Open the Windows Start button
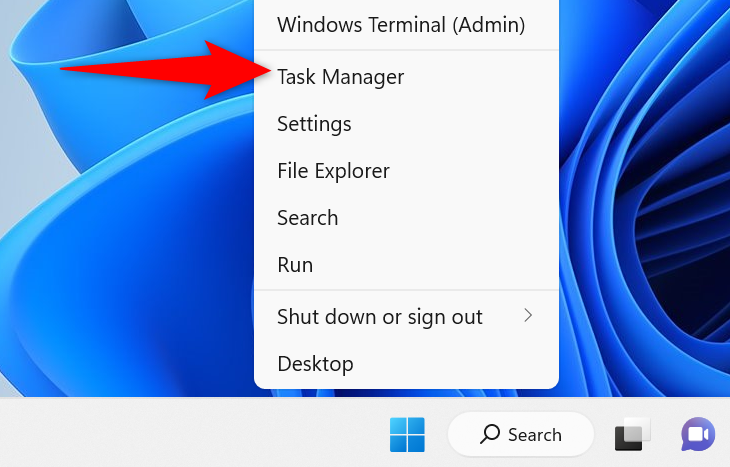 pyautogui.click(x=407, y=435)
